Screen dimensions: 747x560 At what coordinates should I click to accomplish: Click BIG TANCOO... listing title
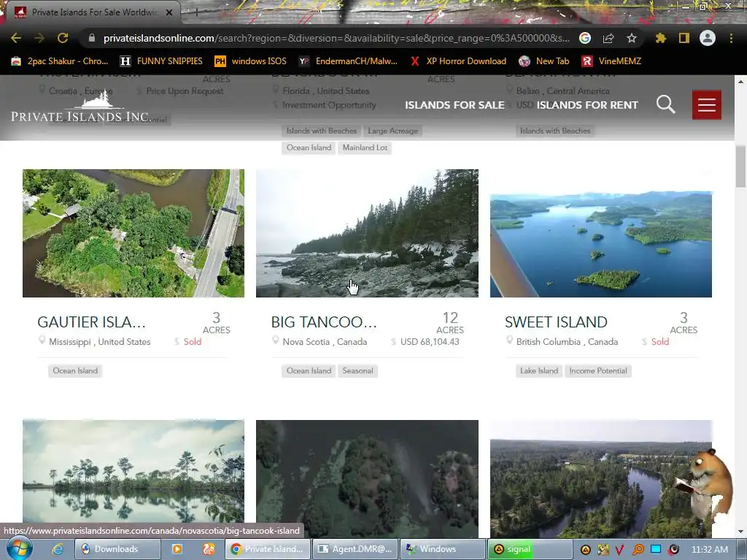click(324, 322)
